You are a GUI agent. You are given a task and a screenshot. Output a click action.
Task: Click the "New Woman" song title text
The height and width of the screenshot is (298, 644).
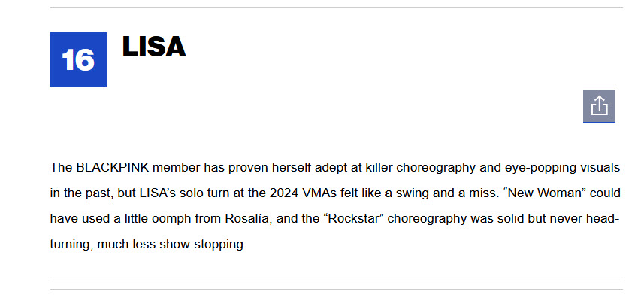pos(545,193)
